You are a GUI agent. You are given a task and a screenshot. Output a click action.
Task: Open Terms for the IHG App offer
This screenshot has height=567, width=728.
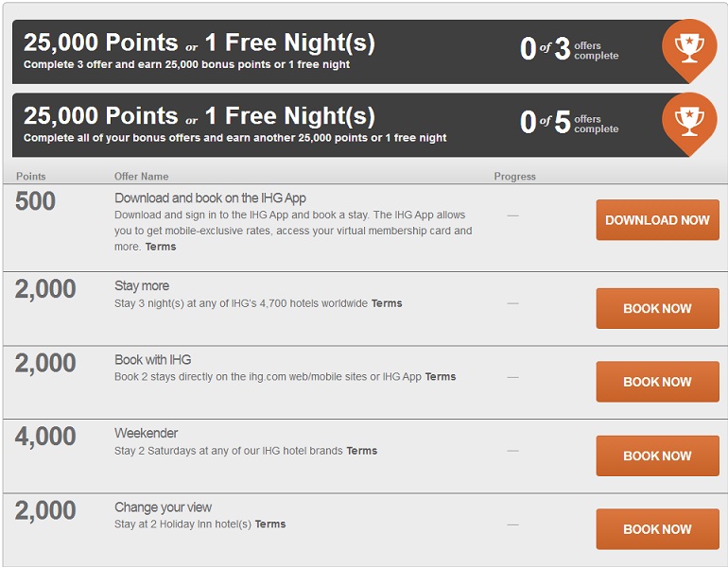(161, 247)
